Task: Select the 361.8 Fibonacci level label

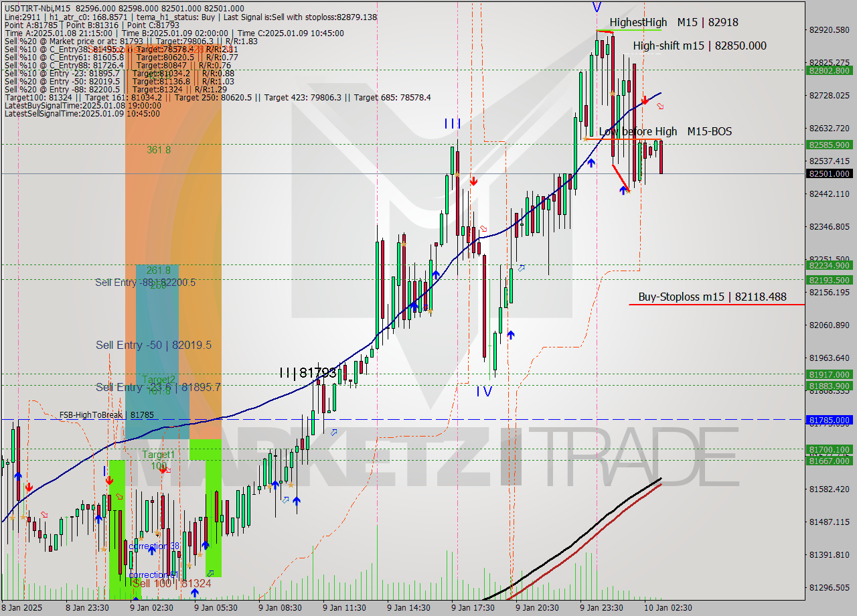Action: point(159,150)
